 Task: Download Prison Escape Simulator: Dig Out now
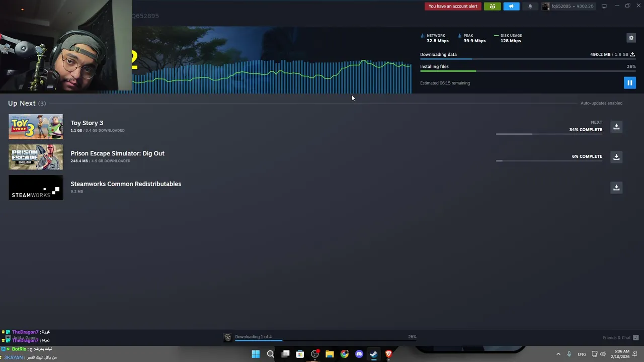pyautogui.click(x=616, y=157)
